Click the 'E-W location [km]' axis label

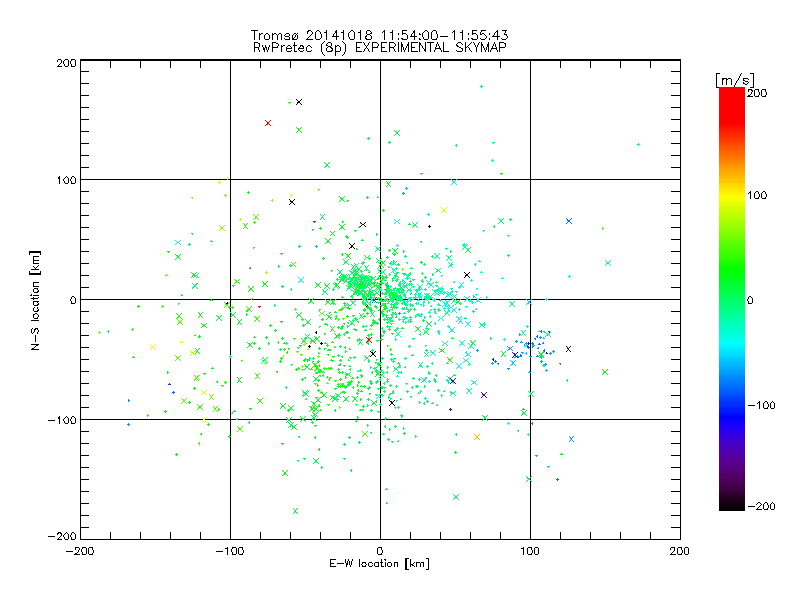[x=380, y=564]
